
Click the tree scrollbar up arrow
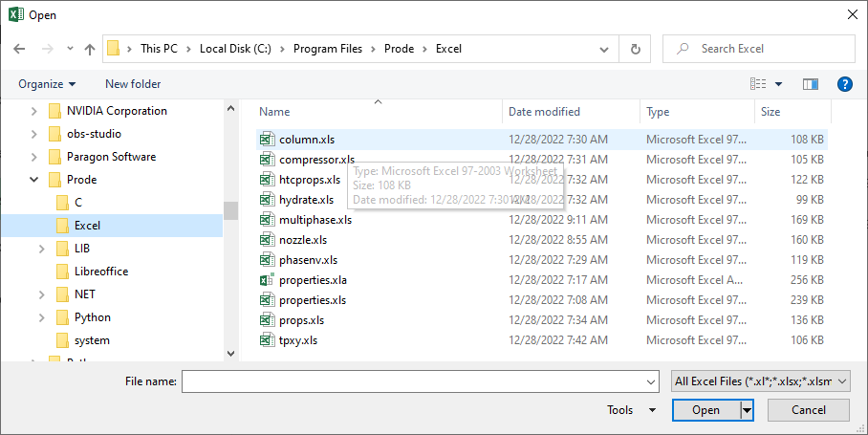pos(230,109)
